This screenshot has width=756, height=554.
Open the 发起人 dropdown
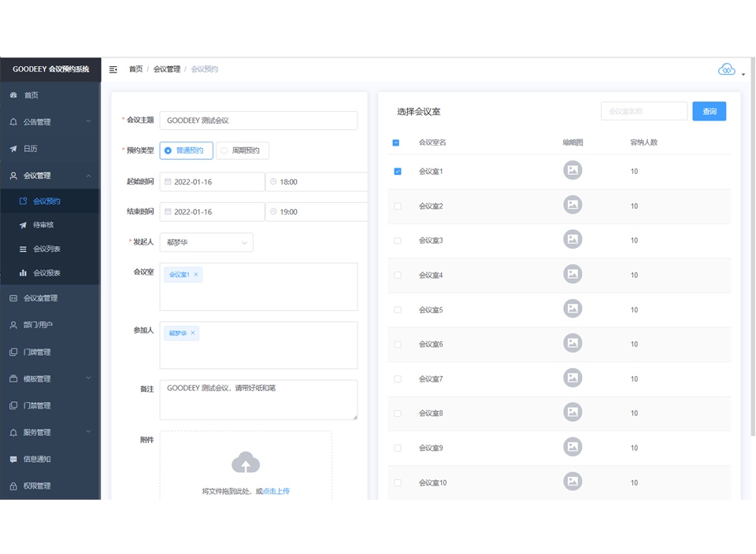[x=206, y=242]
